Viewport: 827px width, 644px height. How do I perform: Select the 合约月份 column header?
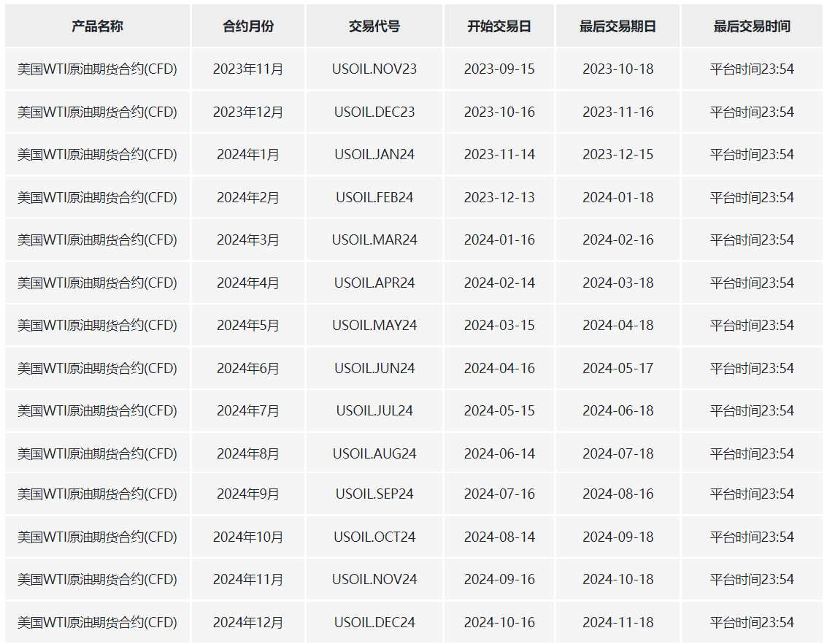(x=248, y=26)
